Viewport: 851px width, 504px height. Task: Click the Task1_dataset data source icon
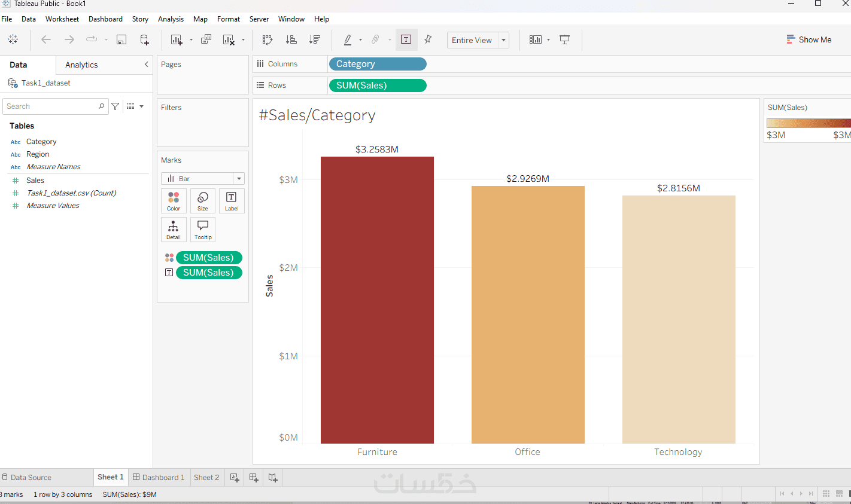point(13,83)
